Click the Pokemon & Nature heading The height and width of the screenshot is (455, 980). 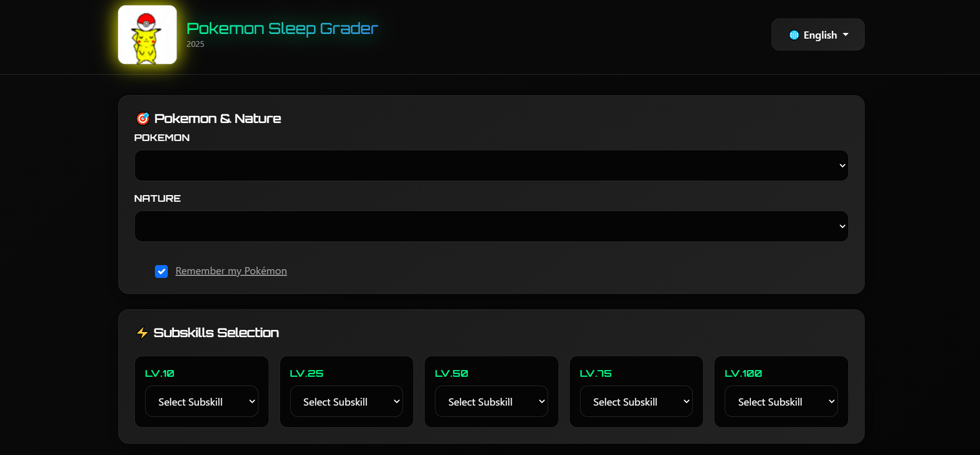tap(218, 118)
